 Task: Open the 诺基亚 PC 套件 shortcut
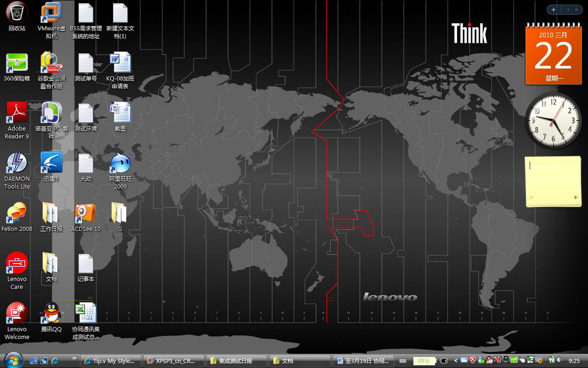[51, 121]
